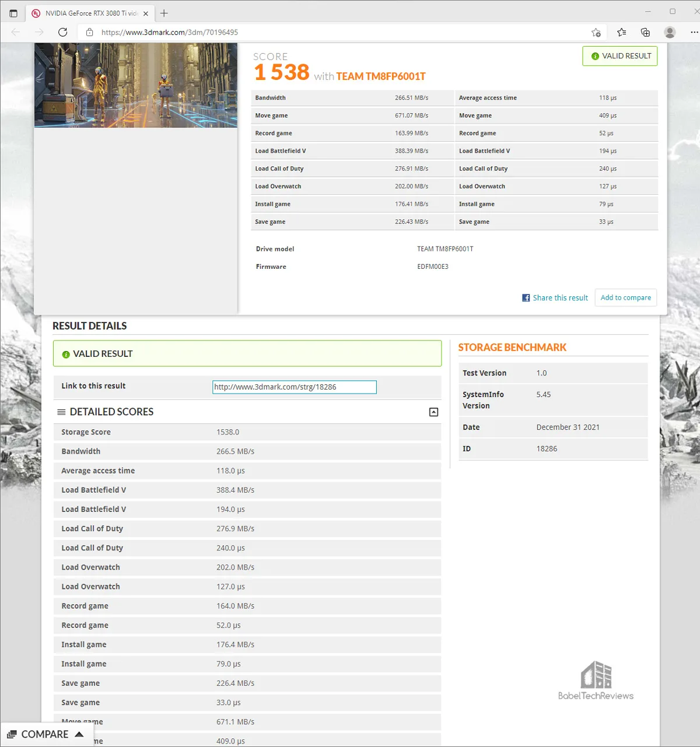The width and height of the screenshot is (700, 747).
Task: Click the Date December 31 2021 value
Action: tap(568, 427)
